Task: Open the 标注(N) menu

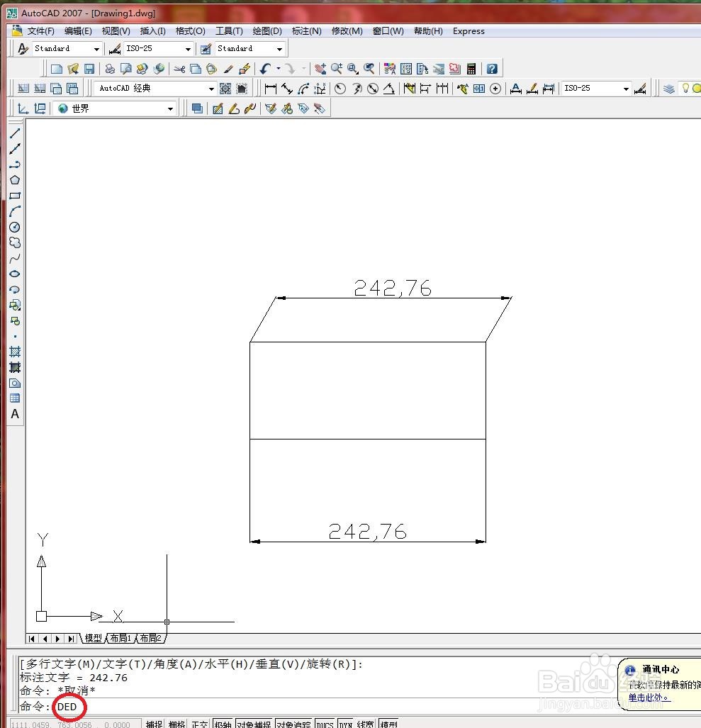Action: click(x=307, y=31)
